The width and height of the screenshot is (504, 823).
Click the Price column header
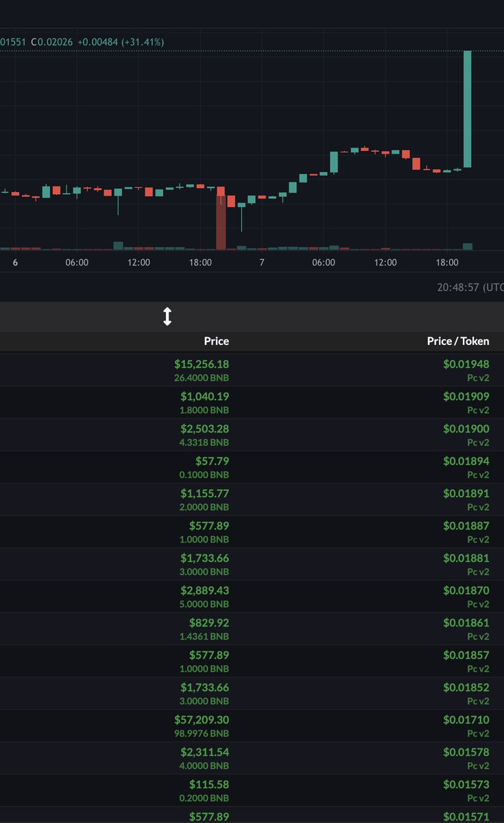click(x=217, y=341)
